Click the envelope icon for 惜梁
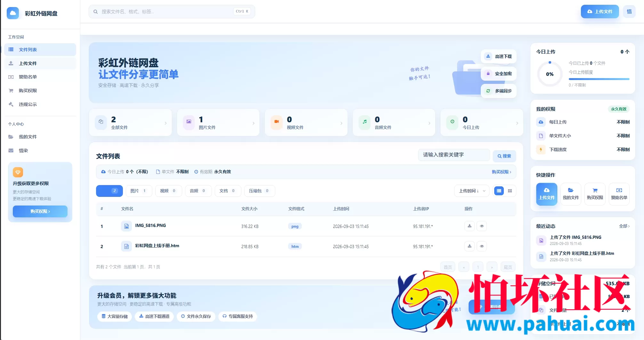The image size is (644, 340). (11, 150)
